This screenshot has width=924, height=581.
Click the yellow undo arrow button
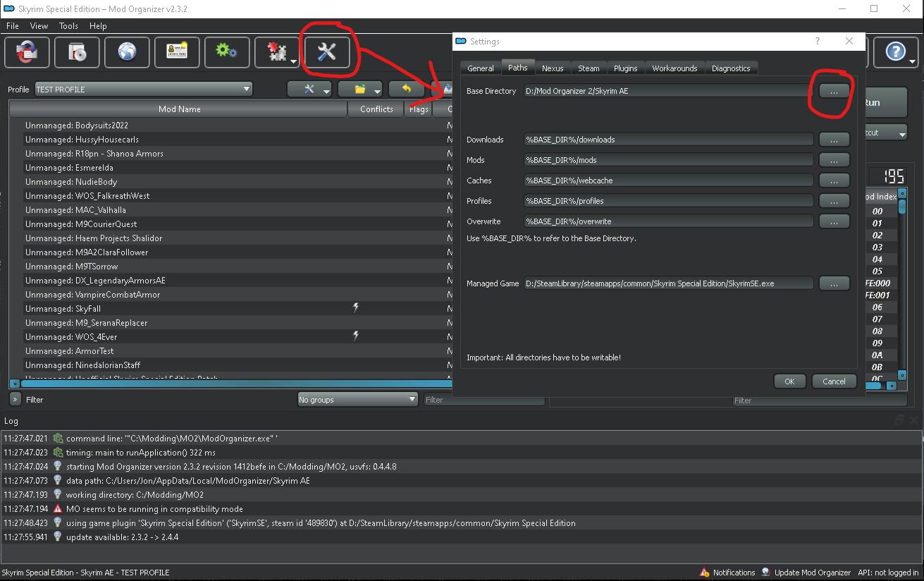pos(407,90)
